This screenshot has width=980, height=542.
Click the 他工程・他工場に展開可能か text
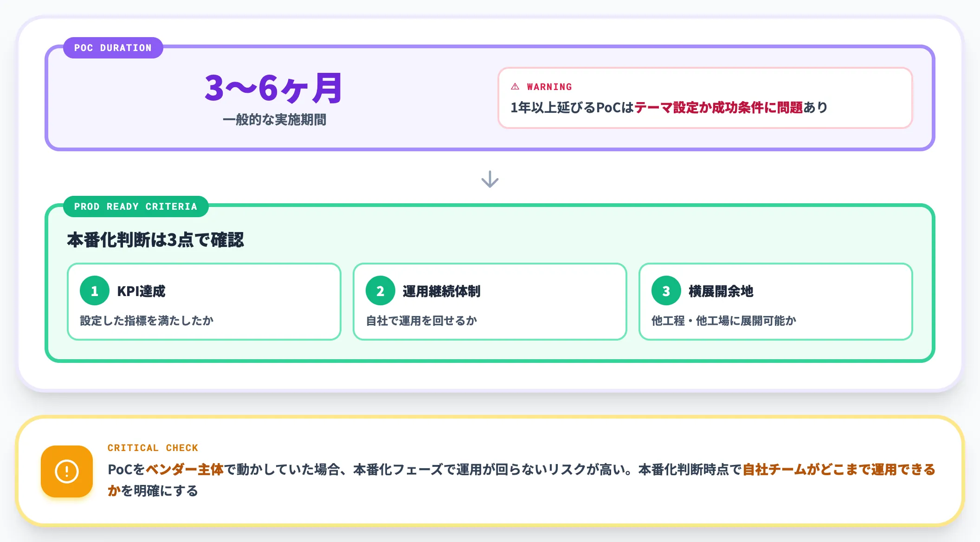(x=724, y=321)
